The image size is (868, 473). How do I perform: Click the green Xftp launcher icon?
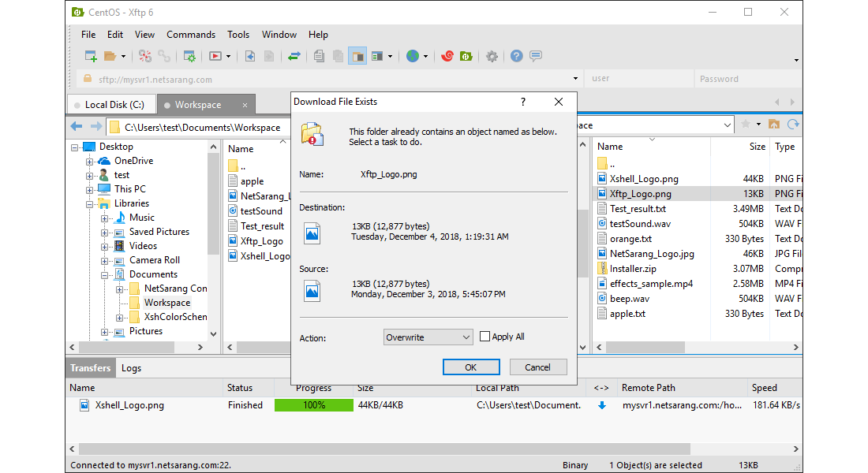click(466, 57)
